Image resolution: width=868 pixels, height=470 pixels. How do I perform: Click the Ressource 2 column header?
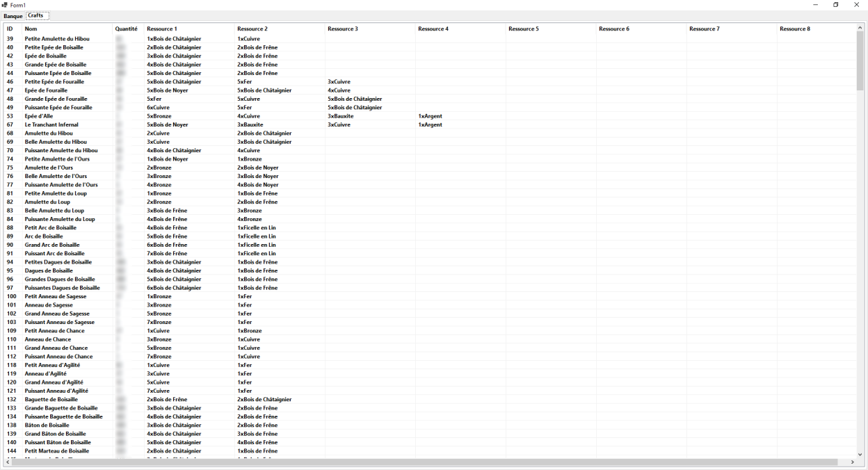pyautogui.click(x=280, y=29)
